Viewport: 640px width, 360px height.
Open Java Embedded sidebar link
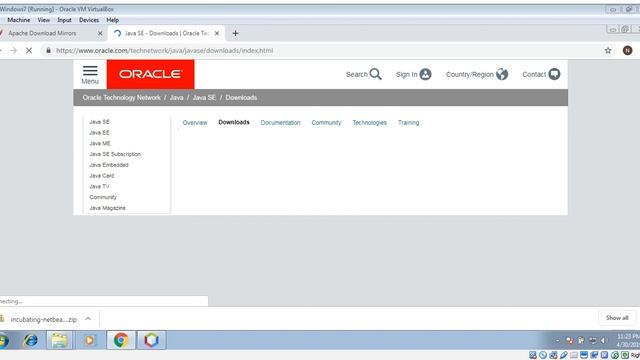[x=109, y=165]
